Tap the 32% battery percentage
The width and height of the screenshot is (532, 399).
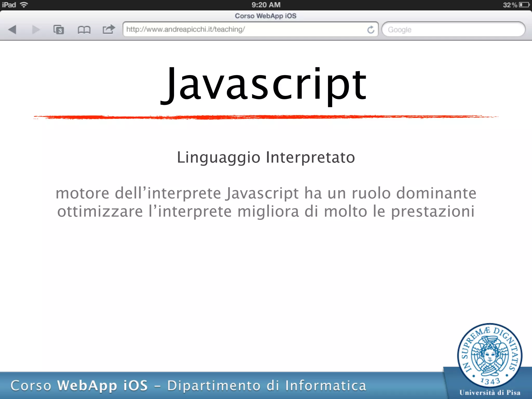tap(510, 5)
